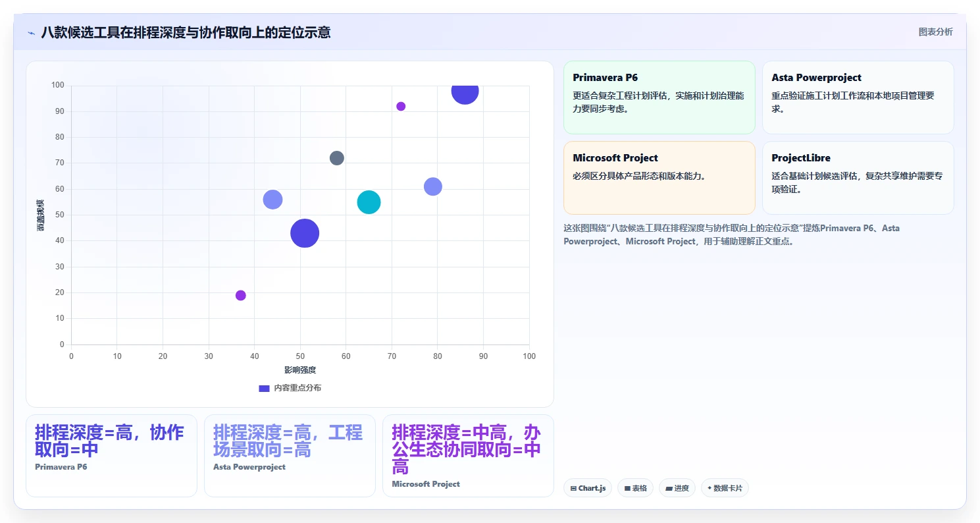980x523 pixels.
Task: Click the small purple bubble near y=19
Action: tap(241, 295)
